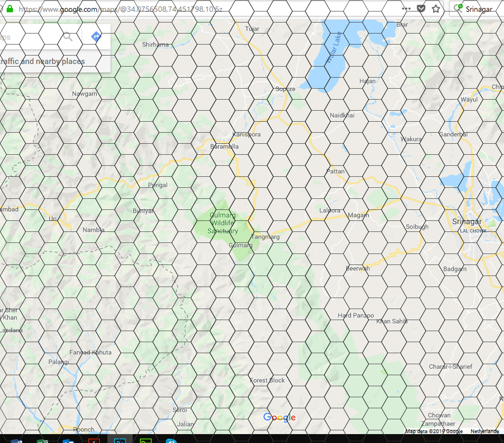Click the Badgam label on the map
Viewport: 504px width, 443px height.
[x=455, y=269]
